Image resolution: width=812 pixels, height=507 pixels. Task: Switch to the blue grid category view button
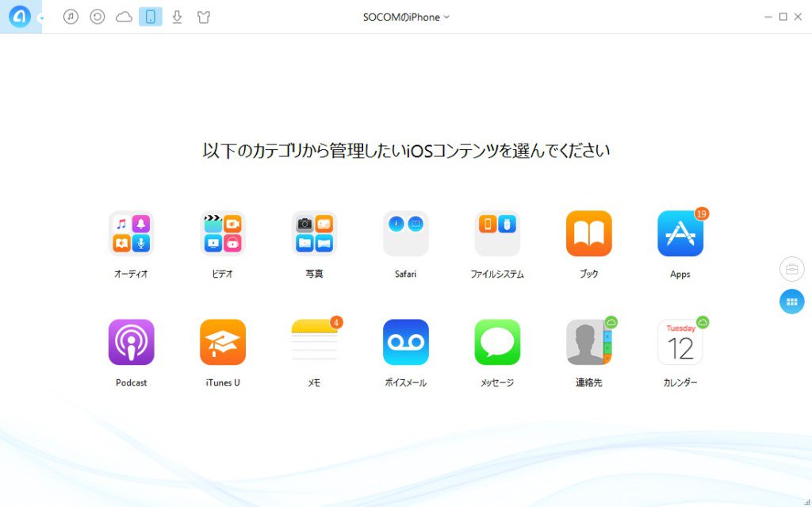pyautogui.click(x=792, y=302)
